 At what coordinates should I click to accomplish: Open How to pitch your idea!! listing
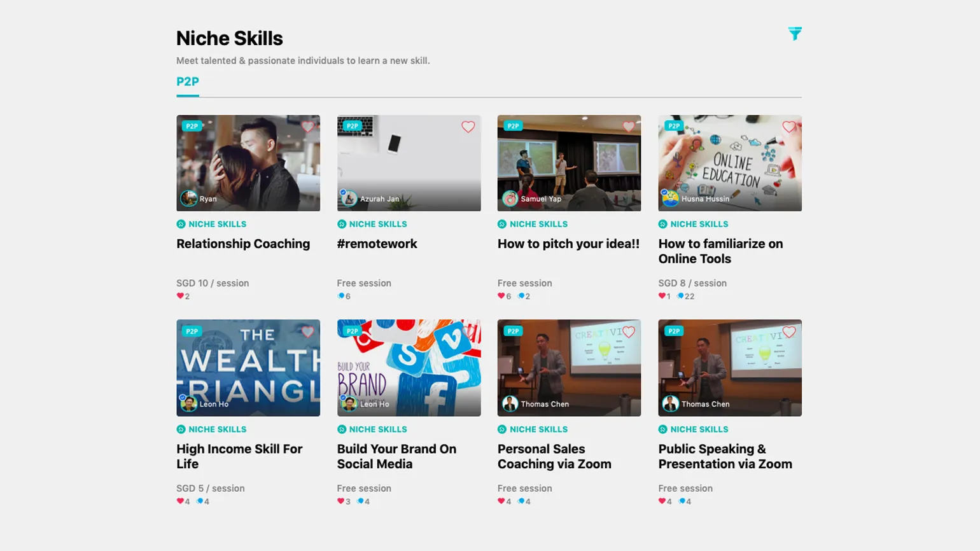pos(568,244)
